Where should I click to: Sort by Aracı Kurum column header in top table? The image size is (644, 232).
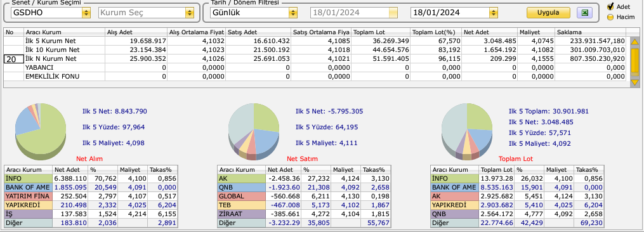[64, 32]
